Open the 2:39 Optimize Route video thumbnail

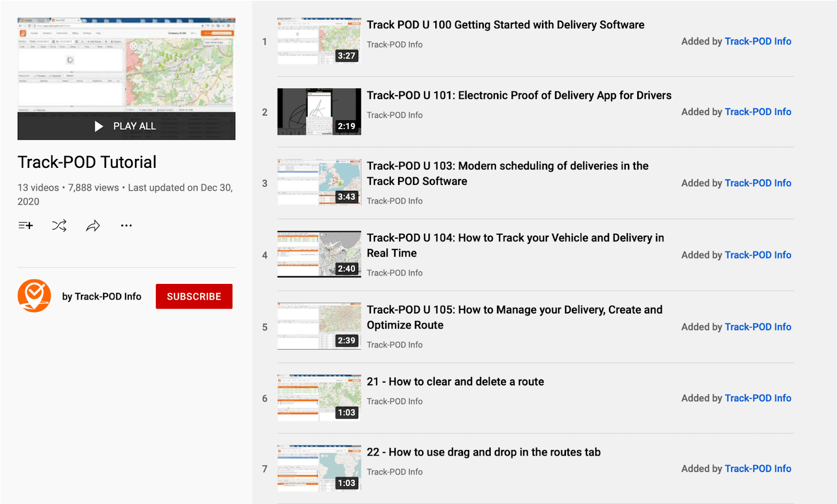point(319,326)
